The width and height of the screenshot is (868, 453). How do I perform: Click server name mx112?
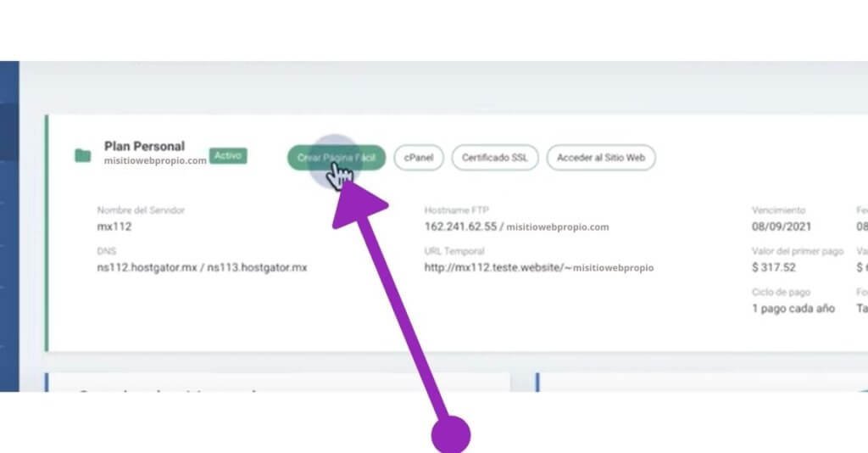point(114,226)
